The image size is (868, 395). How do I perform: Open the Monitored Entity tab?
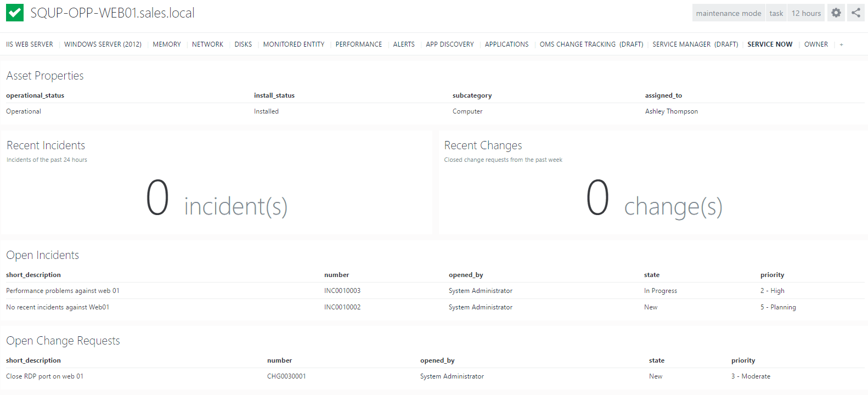coord(294,44)
